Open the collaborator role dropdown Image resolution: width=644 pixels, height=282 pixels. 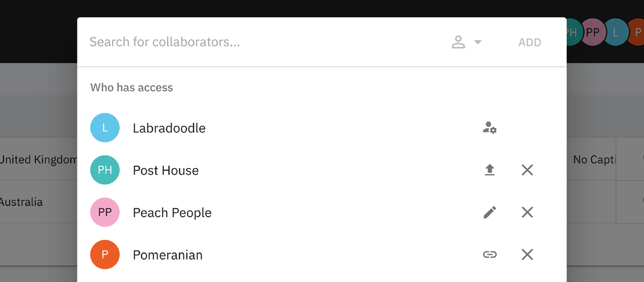pos(467,42)
